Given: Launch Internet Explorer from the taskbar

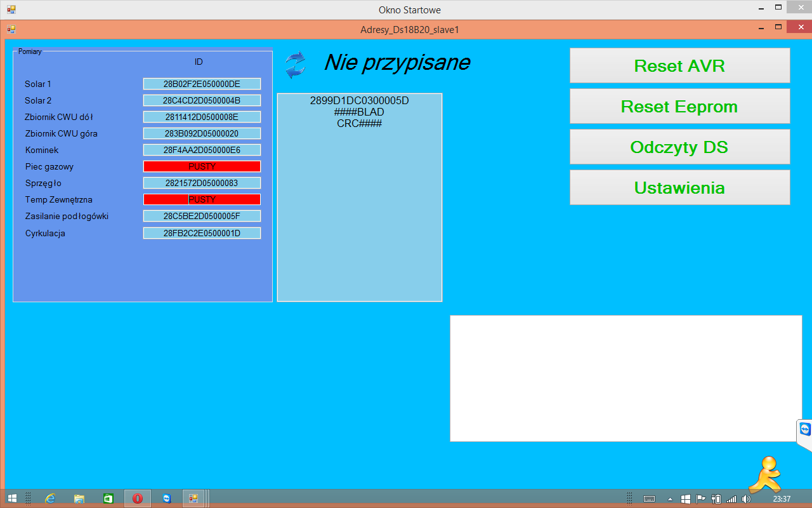Looking at the screenshot, I should click(x=50, y=498).
